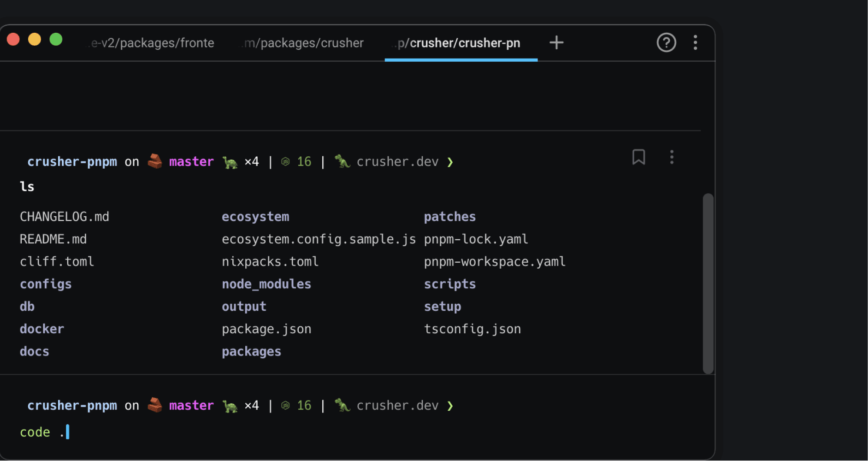868x461 pixels.
Task: Click the dinosaur icon beside crusher.dev
Action: point(342,161)
